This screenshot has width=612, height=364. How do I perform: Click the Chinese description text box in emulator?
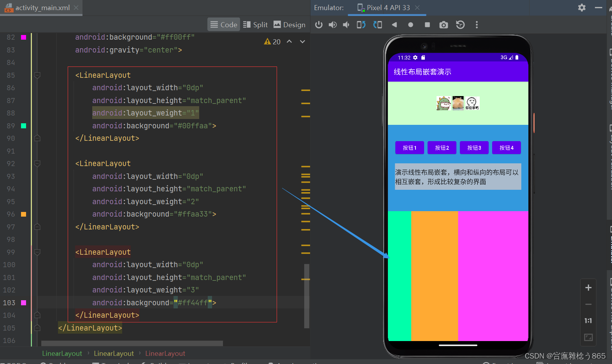point(458,177)
